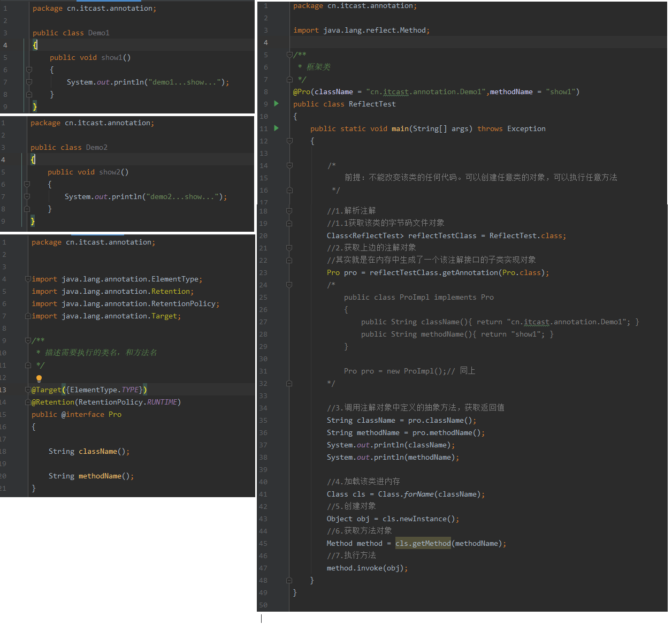The height and width of the screenshot is (632, 672).
Task: Place cursor on show1() method name in Demo1
Action: pos(112,57)
